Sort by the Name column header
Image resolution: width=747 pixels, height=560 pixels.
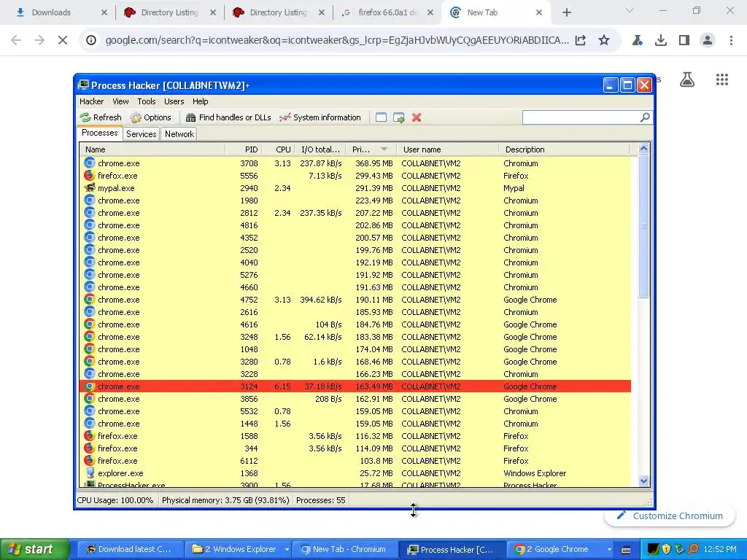[152, 149]
